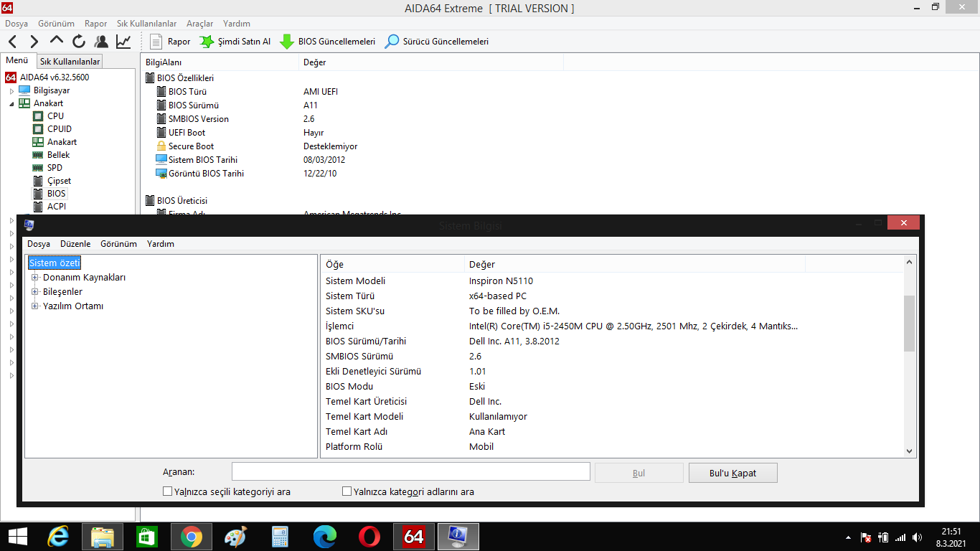Image resolution: width=980 pixels, height=551 pixels.
Task: Open the Görünüm menu in AIDA64
Action: (x=56, y=24)
